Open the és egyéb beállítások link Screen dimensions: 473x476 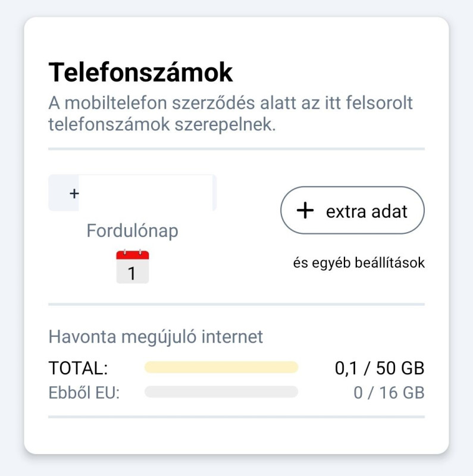359,263
